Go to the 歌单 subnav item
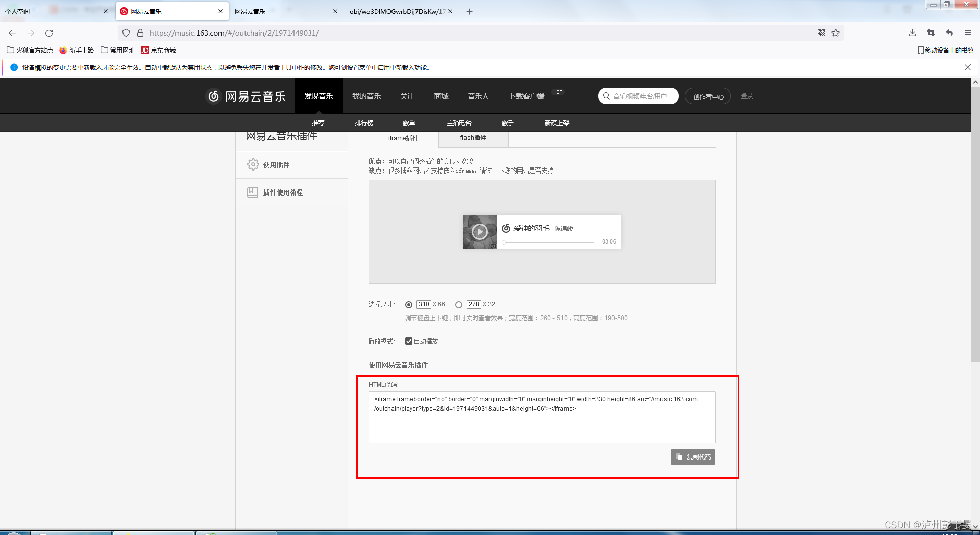 tap(409, 123)
